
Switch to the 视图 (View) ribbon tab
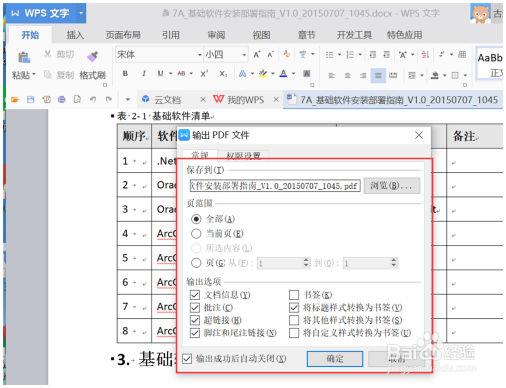262,35
